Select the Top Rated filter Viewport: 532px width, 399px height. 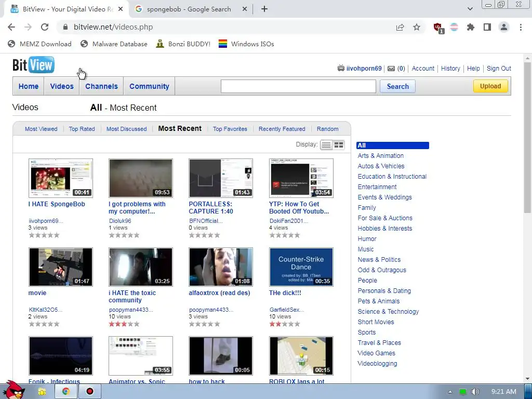pyautogui.click(x=82, y=129)
